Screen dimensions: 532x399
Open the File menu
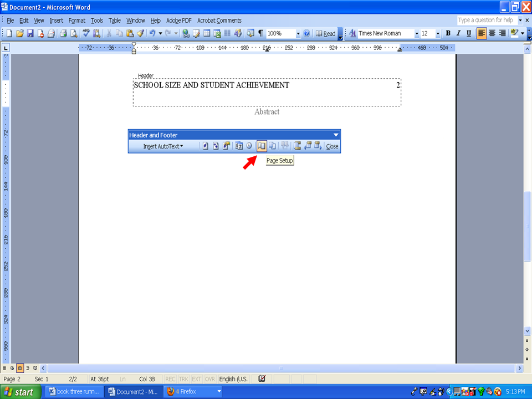click(x=10, y=21)
